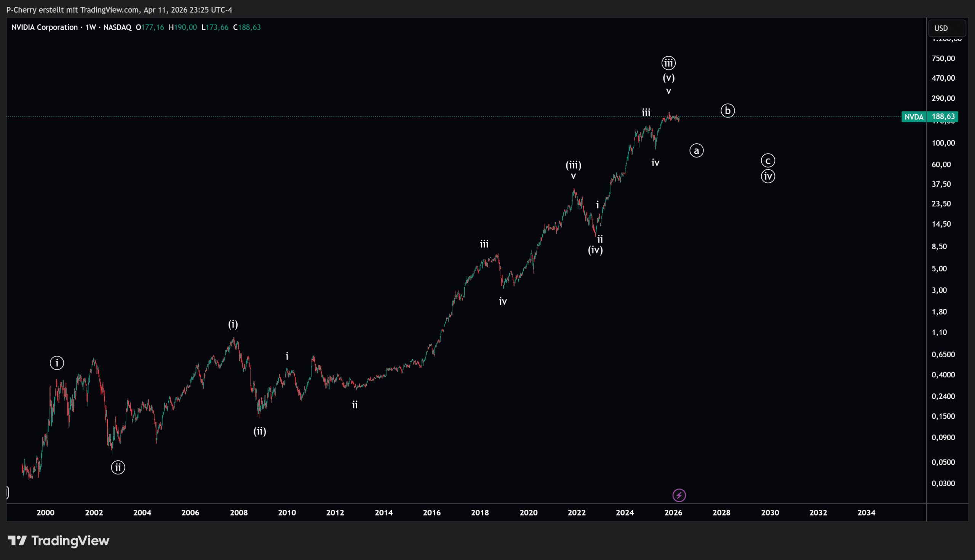Click the 2026 label on time axis
975x560 pixels.
pos(673,512)
